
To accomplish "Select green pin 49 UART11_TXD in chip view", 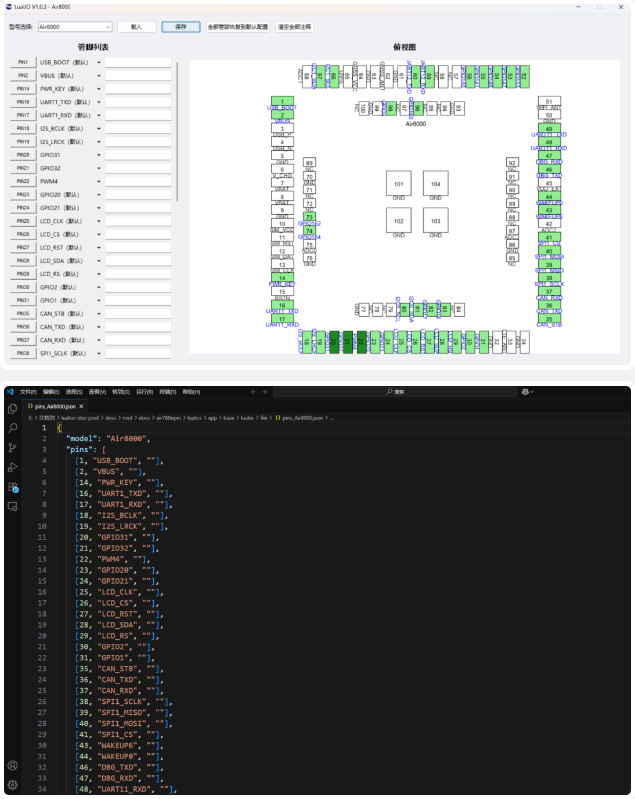I will [x=549, y=128].
